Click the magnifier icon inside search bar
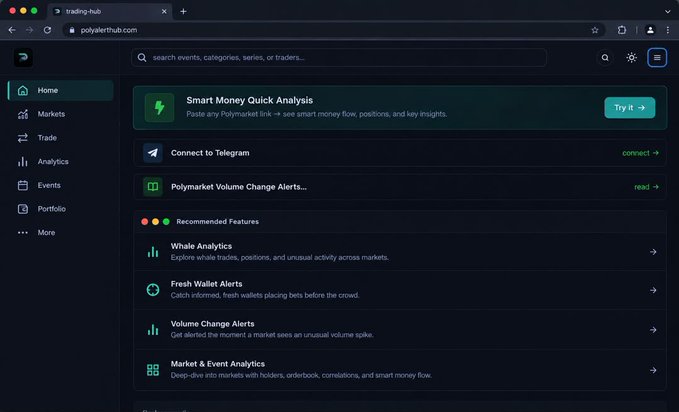 tap(142, 58)
